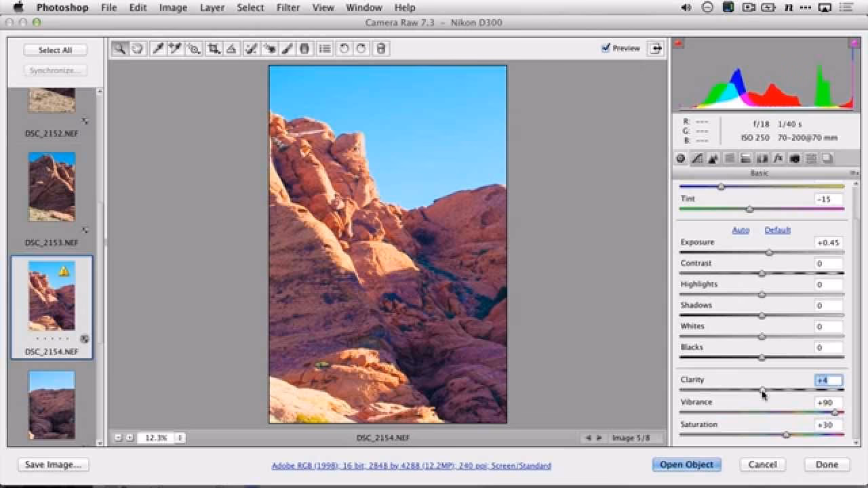Click the Open Object button

tap(686, 464)
